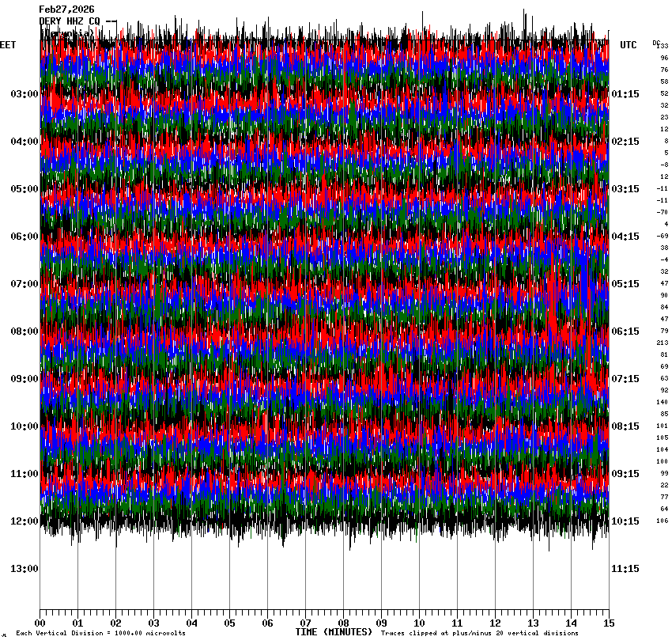Click minute 00 on the time axis
The height and width of the screenshot is (644, 672).
pyautogui.click(x=40, y=623)
